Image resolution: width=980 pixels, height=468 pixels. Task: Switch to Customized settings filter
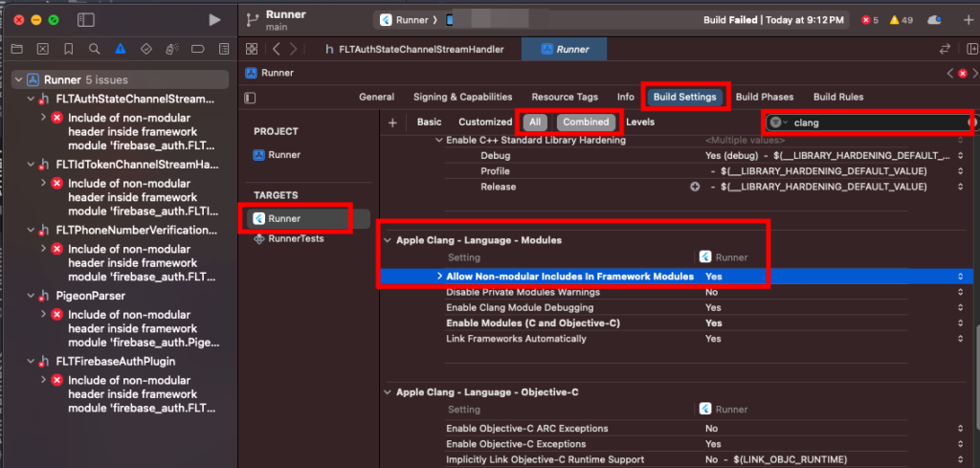pos(485,123)
